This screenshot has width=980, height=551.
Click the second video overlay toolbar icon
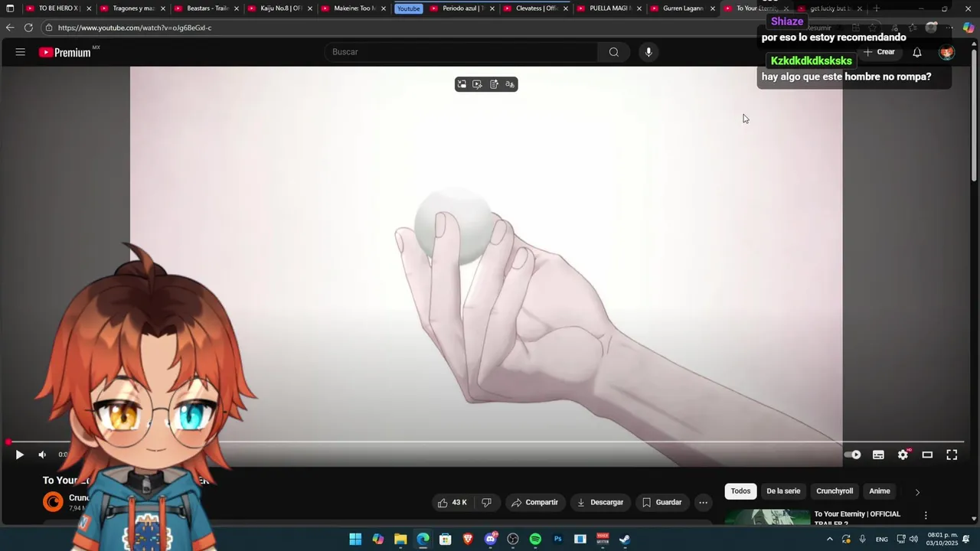coord(478,84)
